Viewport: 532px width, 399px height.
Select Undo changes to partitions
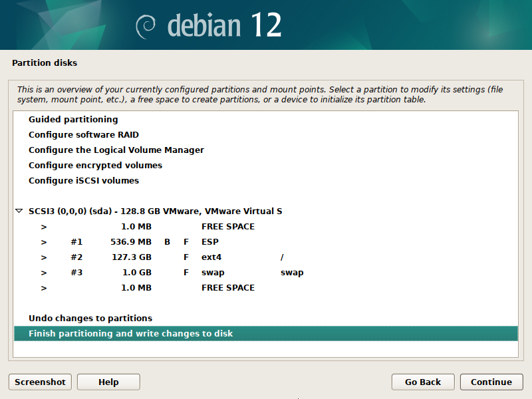click(x=90, y=319)
